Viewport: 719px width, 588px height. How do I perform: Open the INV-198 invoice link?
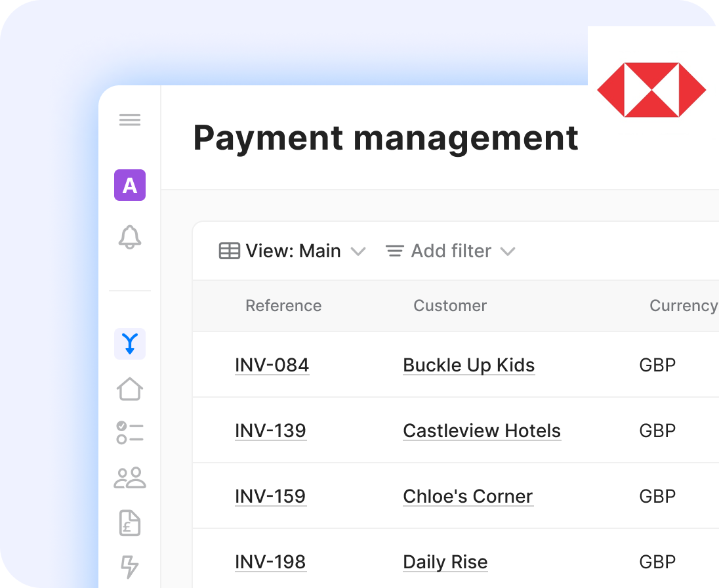[x=270, y=562]
